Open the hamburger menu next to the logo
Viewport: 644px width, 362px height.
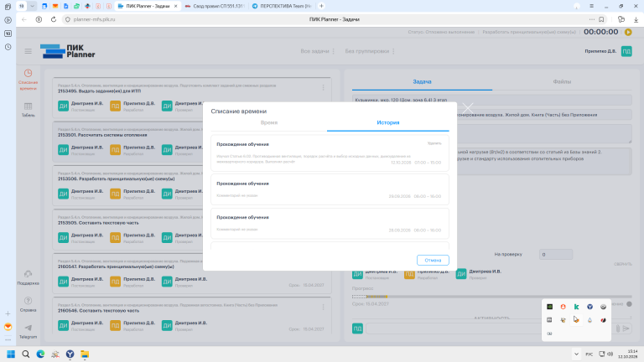pos(28,51)
